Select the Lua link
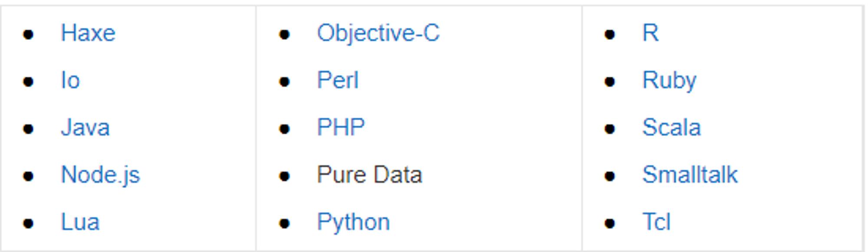This screenshot has width=868, height=252. tap(80, 222)
